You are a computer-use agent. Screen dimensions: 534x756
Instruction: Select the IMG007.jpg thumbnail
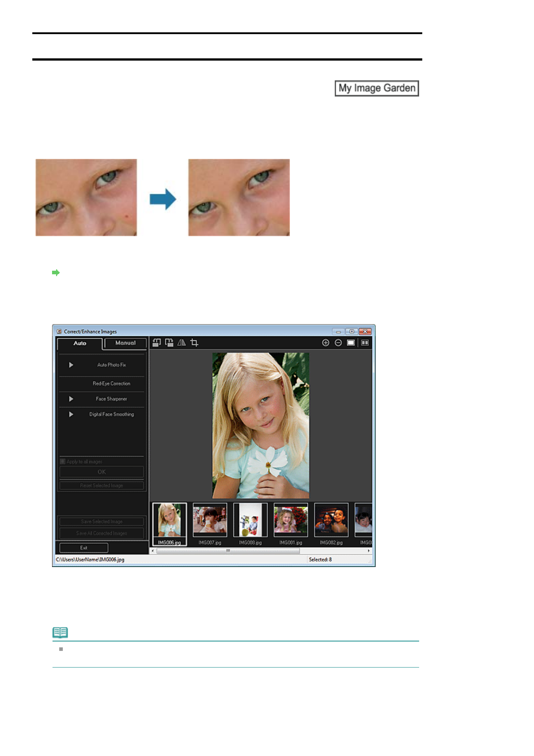click(x=210, y=520)
